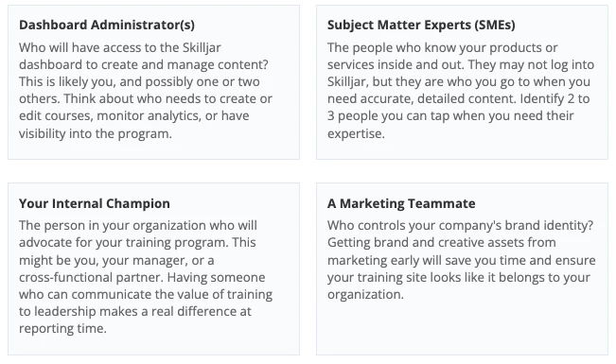Select the Subject Matter Experts (SMEs) heading
This screenshot has width=616, height=364.
point(421,25)
